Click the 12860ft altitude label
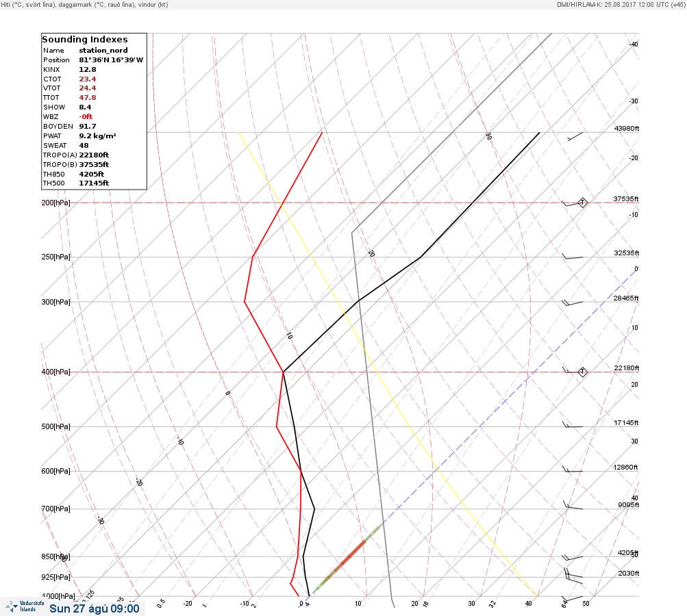Image resolution: width=687 pixels, height=616 pixels. click(625, 467)
